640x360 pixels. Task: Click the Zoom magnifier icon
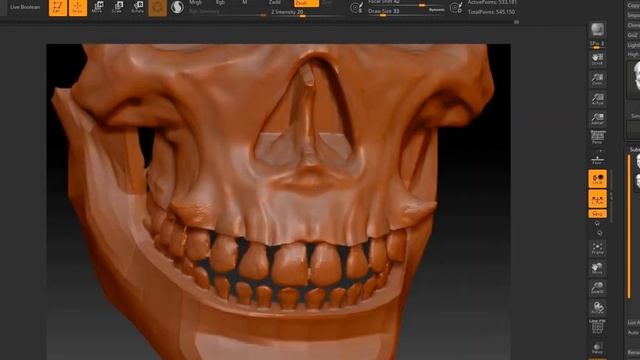(597, 79)
